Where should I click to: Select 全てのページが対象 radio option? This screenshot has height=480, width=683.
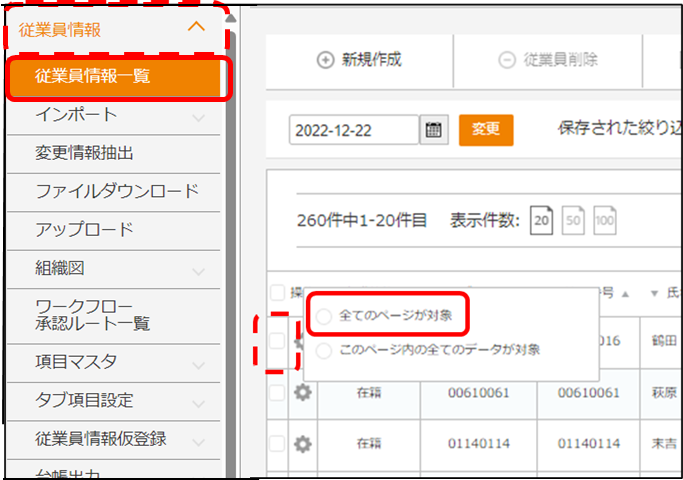coord(322,316)
